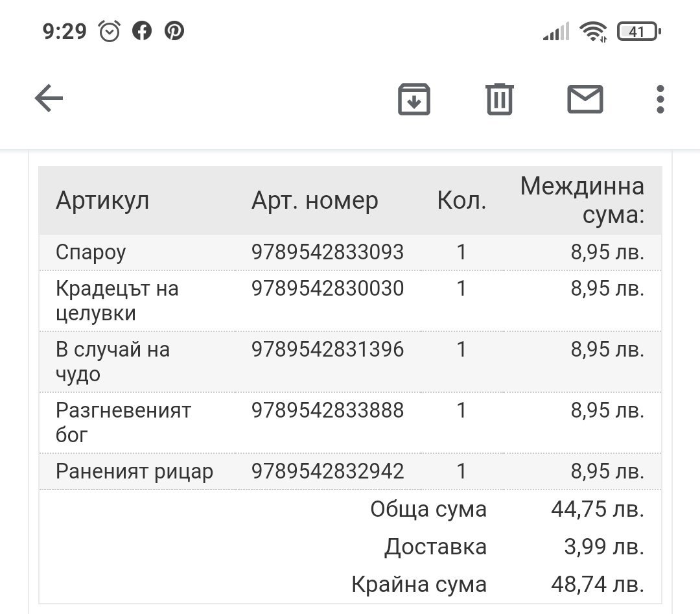This screenshot has width=700, height=614.
Task: Tap the item 'Крадецът на целувки'
Action: (117, 301)
